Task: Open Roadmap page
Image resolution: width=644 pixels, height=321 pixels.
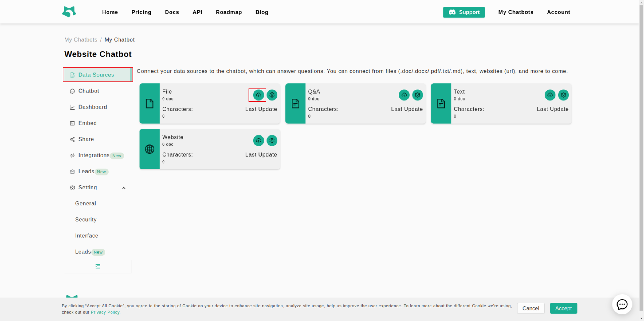Action: click(x=229, y=12)
